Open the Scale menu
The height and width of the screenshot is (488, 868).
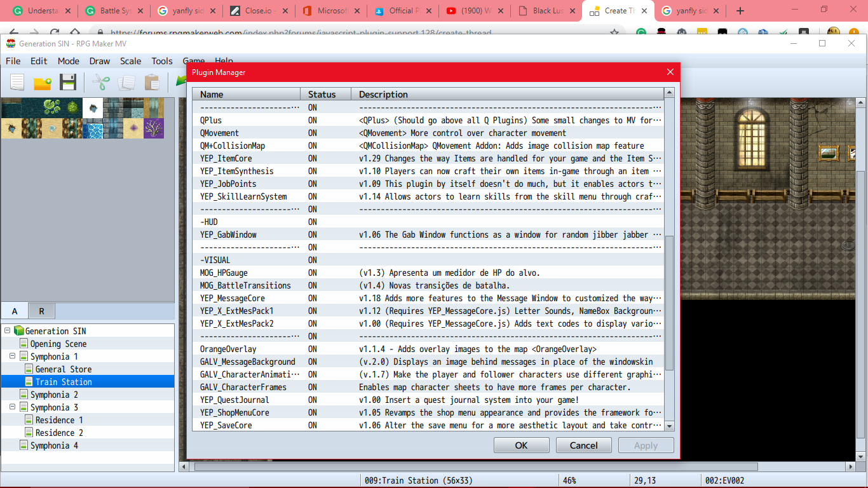tap(130, 61)
